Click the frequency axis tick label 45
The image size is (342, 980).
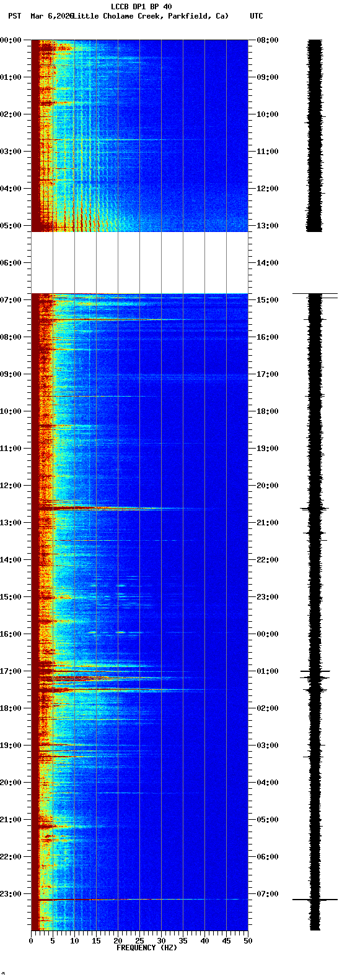pos(226,941)
